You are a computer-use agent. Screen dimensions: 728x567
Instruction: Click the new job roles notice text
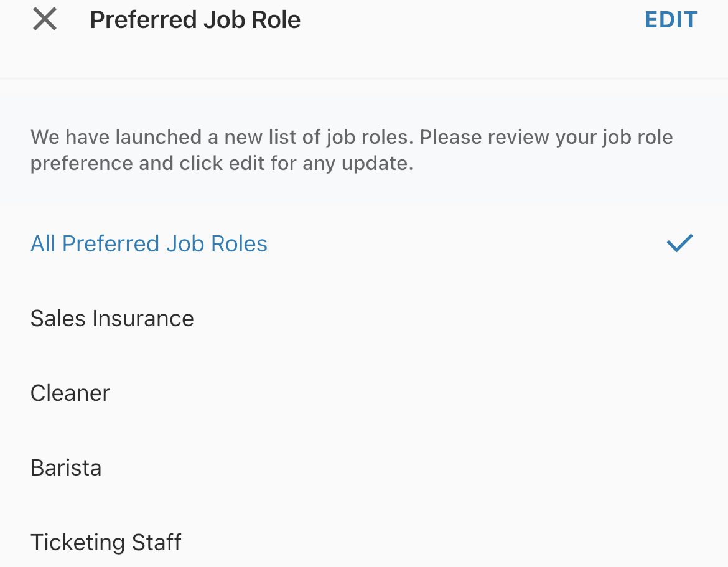352,149
